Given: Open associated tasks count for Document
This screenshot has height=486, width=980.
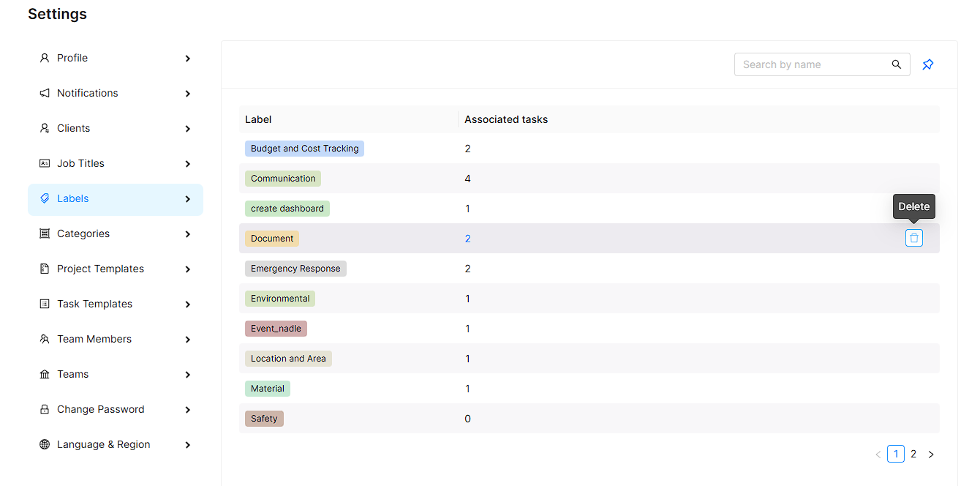Looking at the screenshot, I should coord(467,239).
